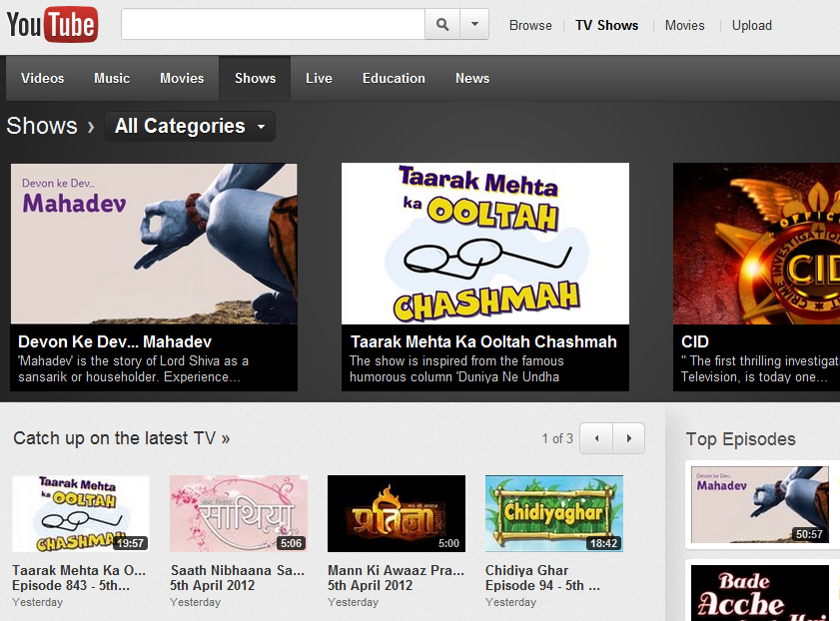The height and width of the screenshot is (621, 840).
Task: Play Mann Ki Awaaz Pratigya thumbnail
Action: (x=397, y=513)
